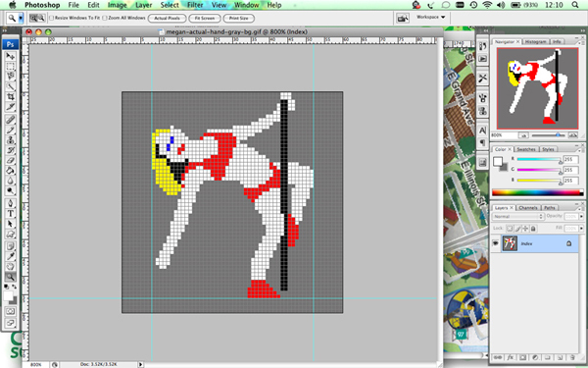Select the Rectangular Marquee tool
The width and height of the screenshot is (588, 368).
[x=11, y=67]
